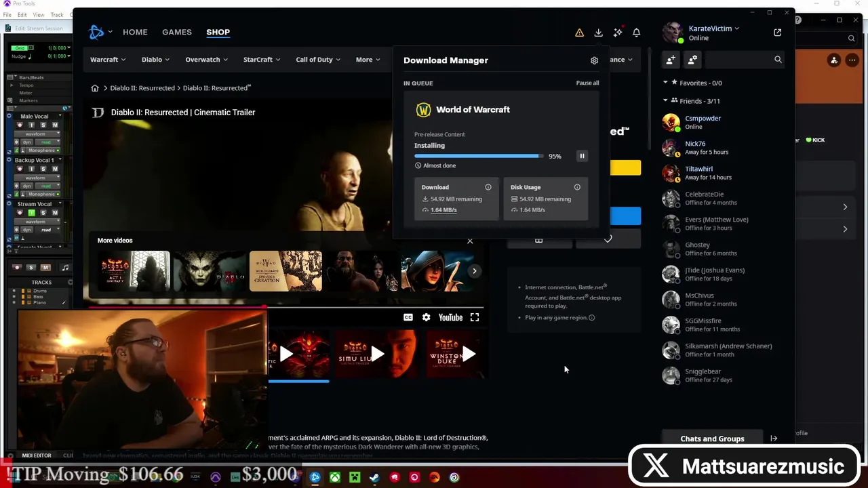Image resolution: width=868 pixels, height=488 pixels.
Task: Click the 95% installation progress bar
Action: point(479,156)
